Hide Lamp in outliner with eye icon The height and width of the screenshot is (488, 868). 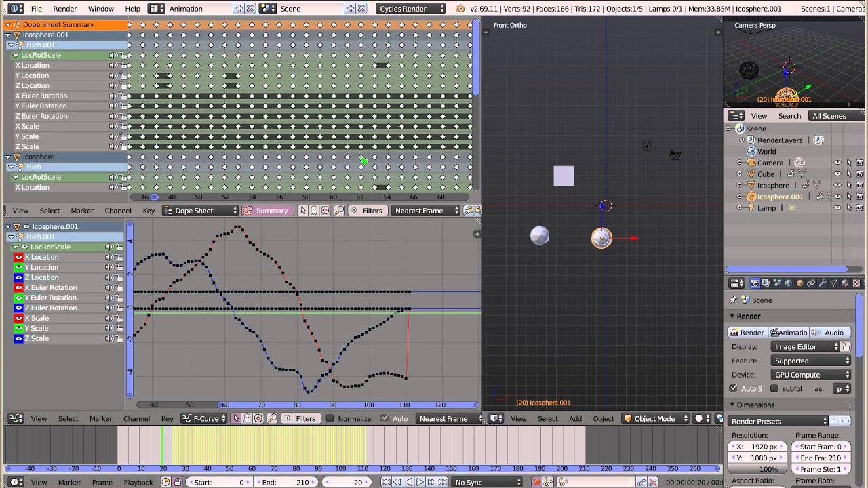click(x=837, y=208)
